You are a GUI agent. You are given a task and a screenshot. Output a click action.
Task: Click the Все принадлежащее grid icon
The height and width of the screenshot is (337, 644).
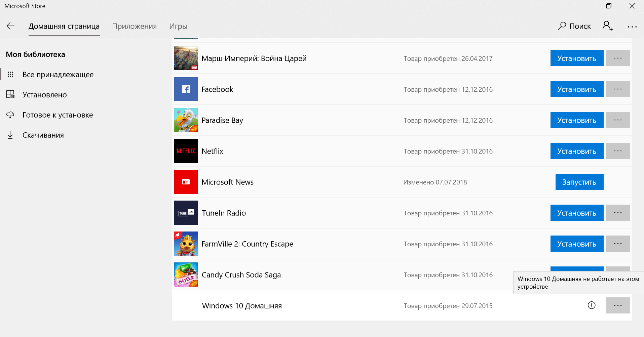[10, 74]
